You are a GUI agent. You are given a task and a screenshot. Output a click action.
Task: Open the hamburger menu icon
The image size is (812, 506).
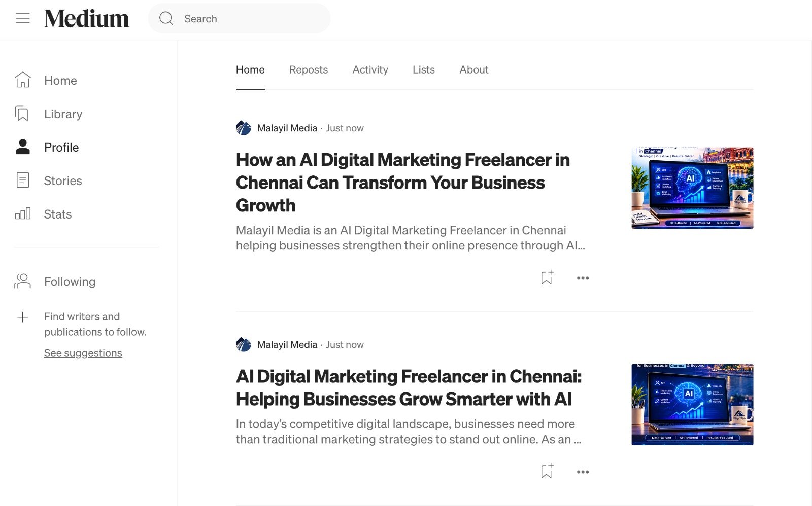point(23,19)
